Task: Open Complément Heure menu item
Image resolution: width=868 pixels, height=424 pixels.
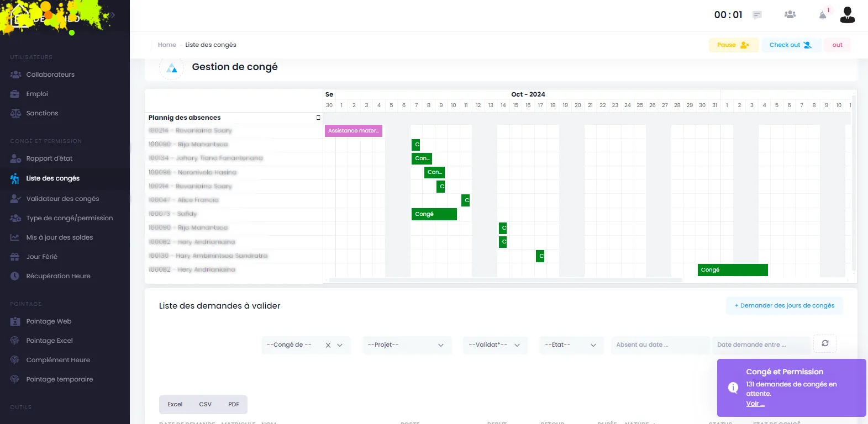Action: tap(58, 360)
